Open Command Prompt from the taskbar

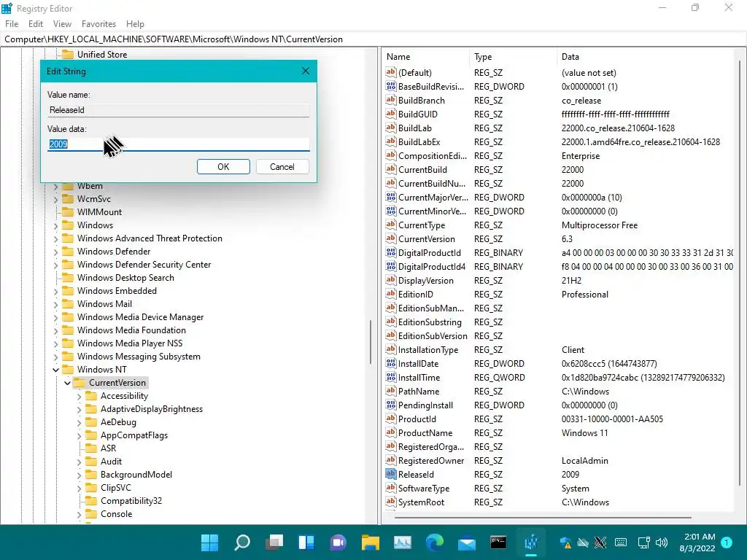pyautogui.click(x=498, y=542)
